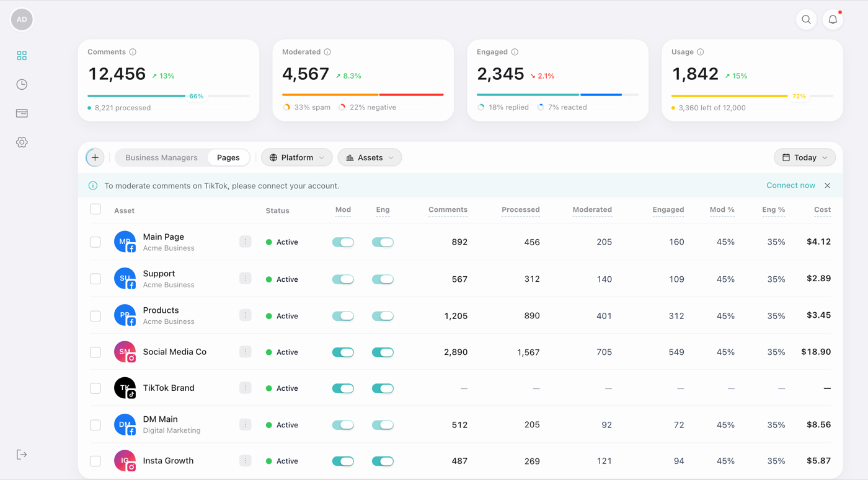
Task: Toggle Mod switch for Insta Growth
Action: tap(343, 461)
